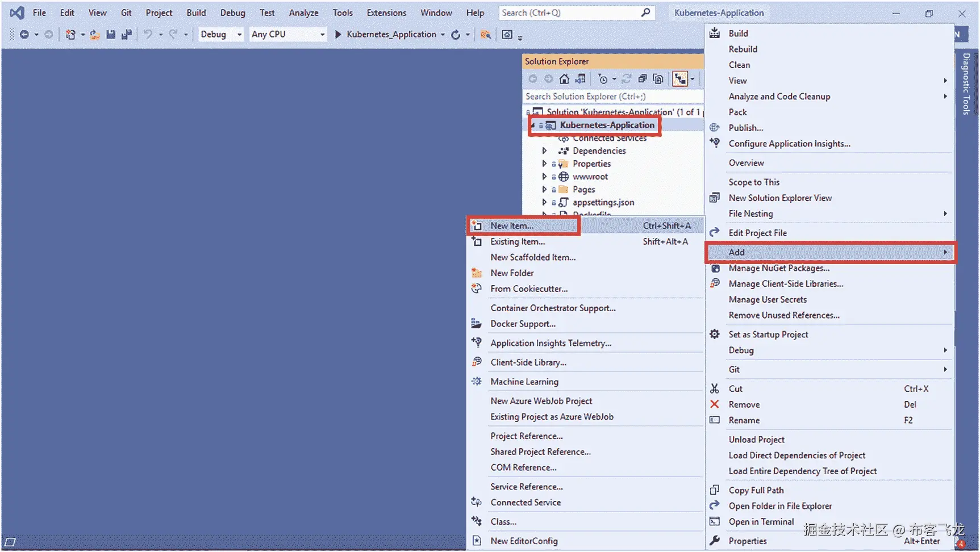Toggle the File Nesting button in Solution Explorer toolbar

(x=680, y=79)
